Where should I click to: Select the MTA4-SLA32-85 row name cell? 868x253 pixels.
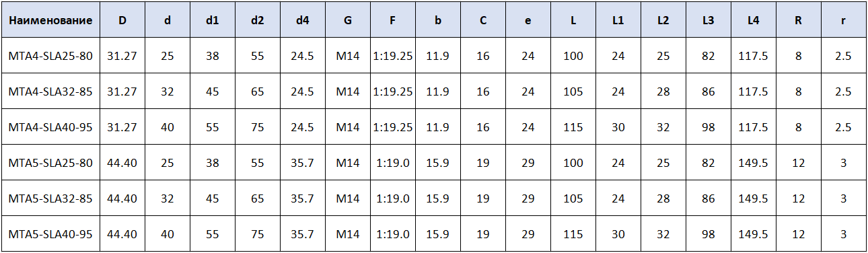point(50,92)
